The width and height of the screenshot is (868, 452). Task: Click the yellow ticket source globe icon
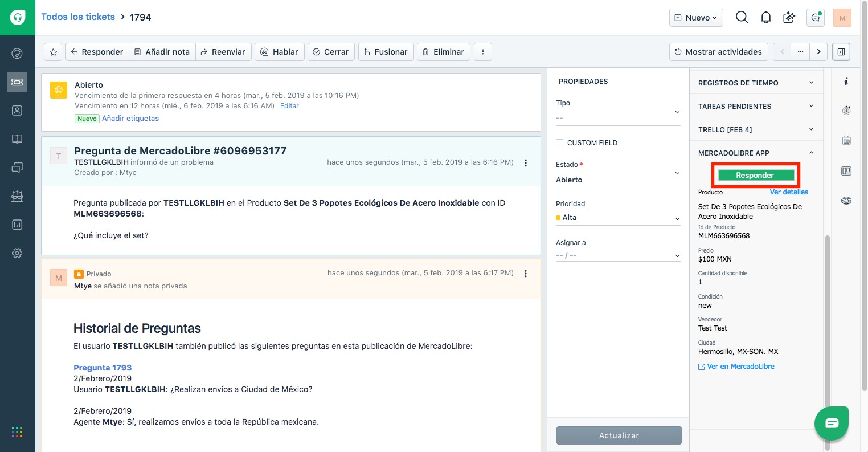[59, 90]
